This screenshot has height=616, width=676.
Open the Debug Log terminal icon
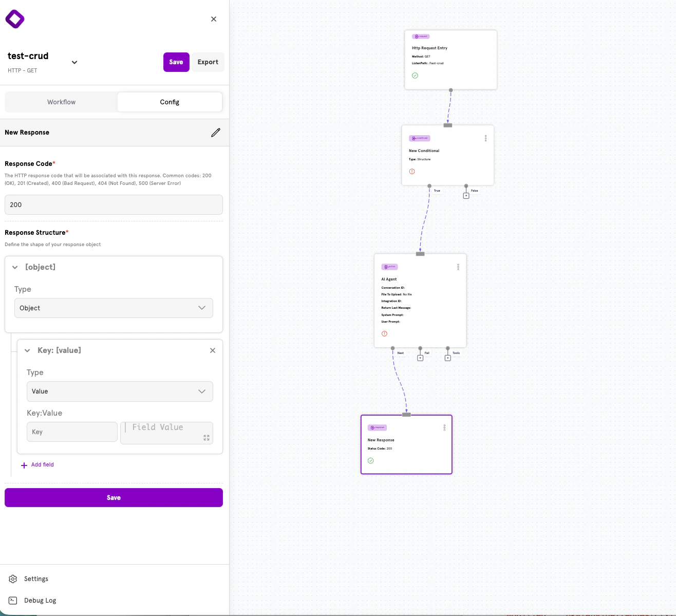point(13,601)
